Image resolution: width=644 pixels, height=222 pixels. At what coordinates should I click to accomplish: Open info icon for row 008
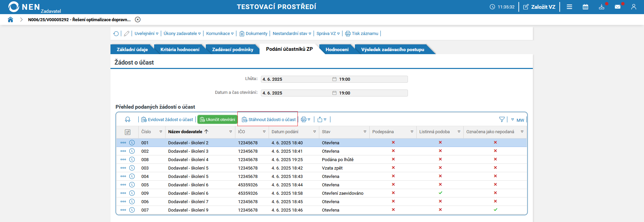pos(132,159)
